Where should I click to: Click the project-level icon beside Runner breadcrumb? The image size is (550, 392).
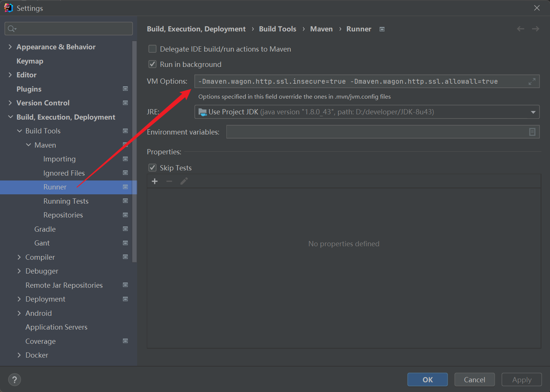click(x=382, y=29)
